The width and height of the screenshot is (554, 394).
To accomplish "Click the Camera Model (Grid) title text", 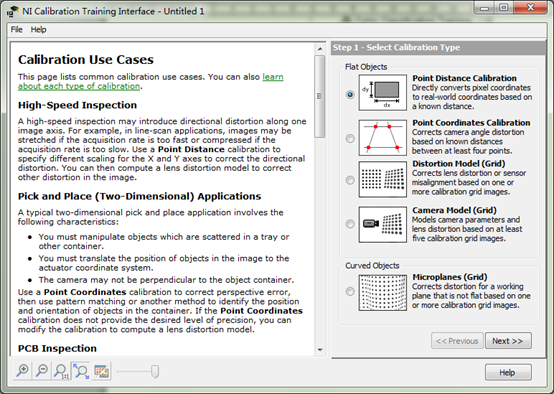I will pyautogui.click(x=454, y=210).
